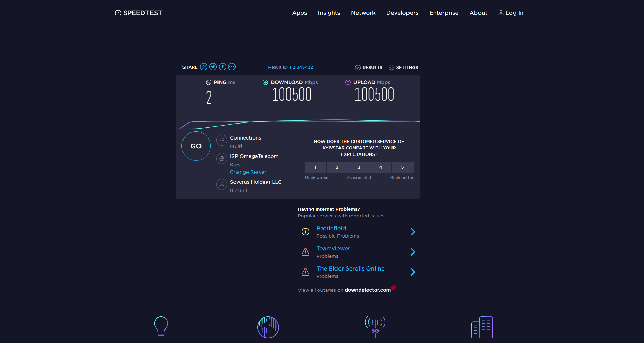The width and height of the screenshot is (644, 343).
Task: Copy result link via share link icon
Action: [204, 67]
